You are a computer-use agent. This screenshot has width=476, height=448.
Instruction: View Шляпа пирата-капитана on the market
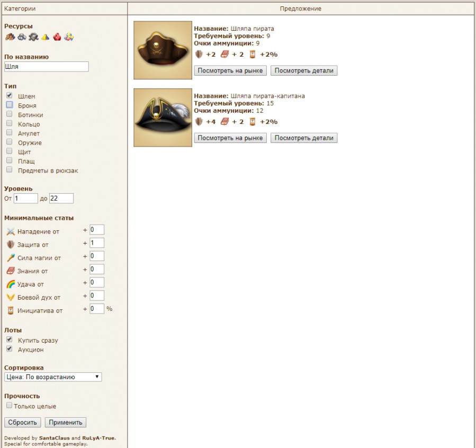pos(230,138)
